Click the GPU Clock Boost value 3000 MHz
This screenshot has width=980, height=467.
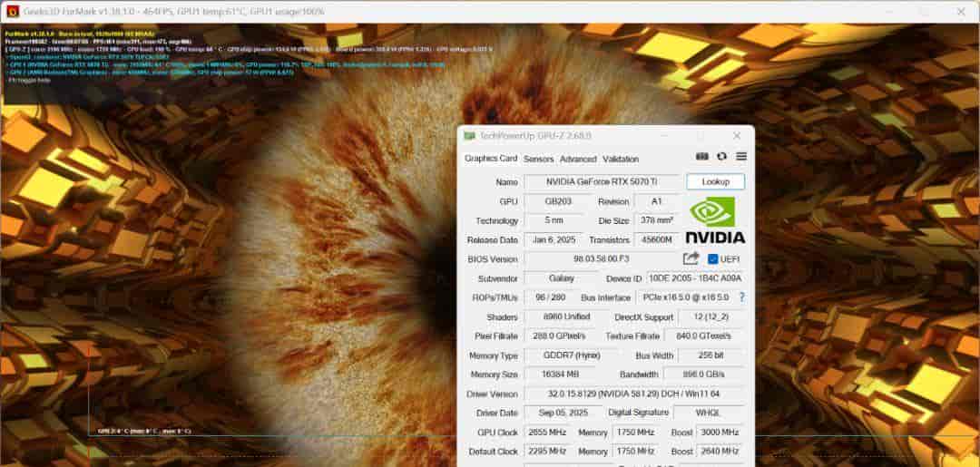[720, 432]
